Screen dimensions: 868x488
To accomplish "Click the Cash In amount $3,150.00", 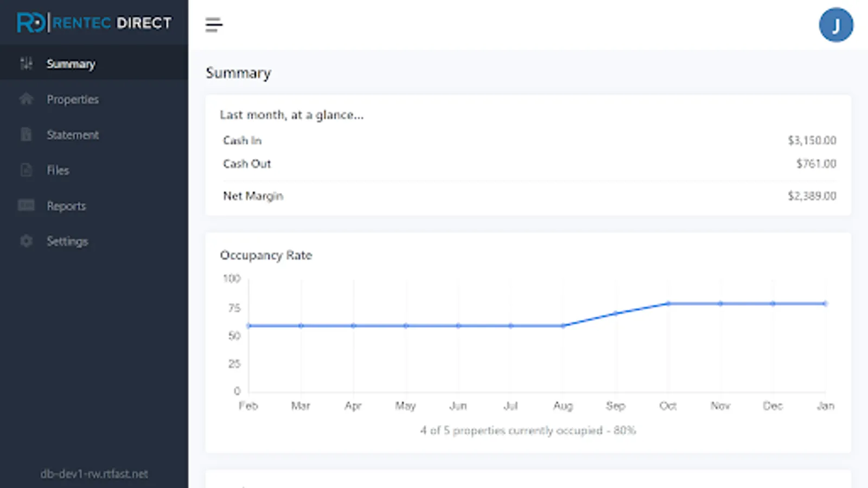I will point(812,140).
